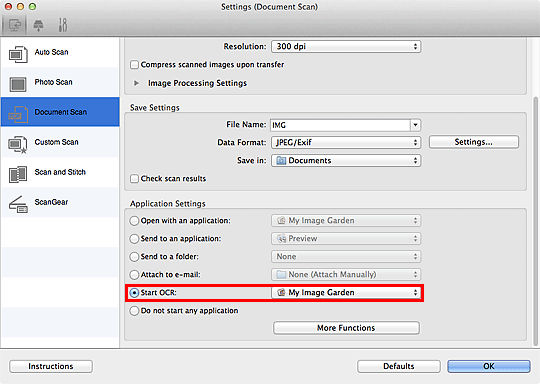Open the operation panel scan tab icon
This screenshot has width=540, height=384.
click(x=39, y=25)
